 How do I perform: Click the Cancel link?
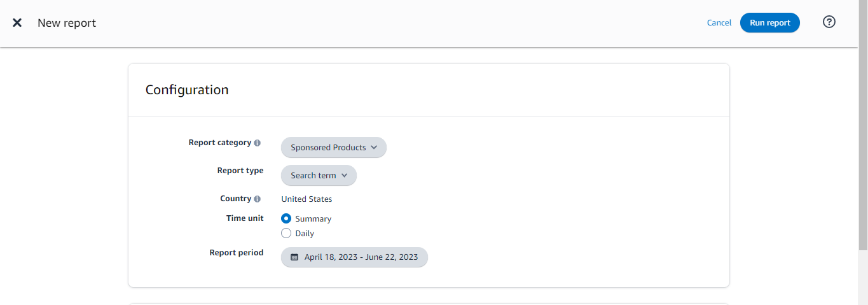point(719,23)
